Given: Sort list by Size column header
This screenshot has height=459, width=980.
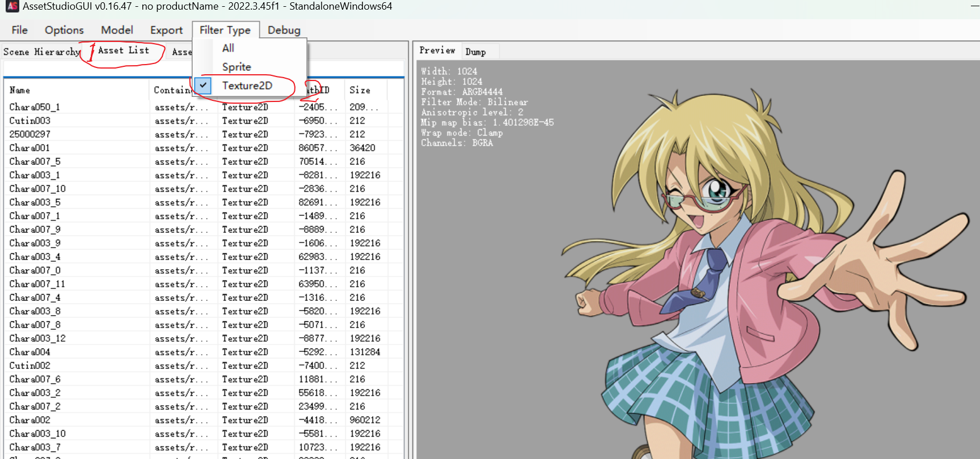Looking at the screenshot, I should coord(366,90).
